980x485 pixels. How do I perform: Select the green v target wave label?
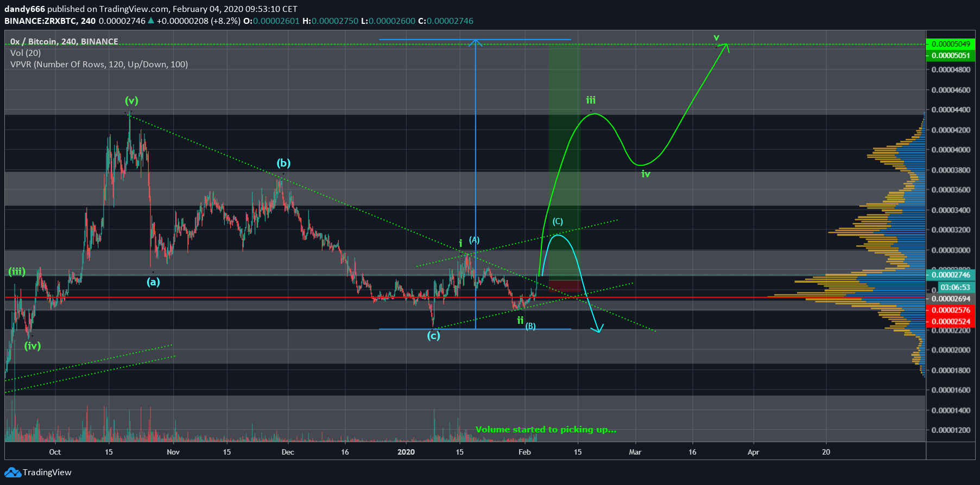(x=716, y=37)
